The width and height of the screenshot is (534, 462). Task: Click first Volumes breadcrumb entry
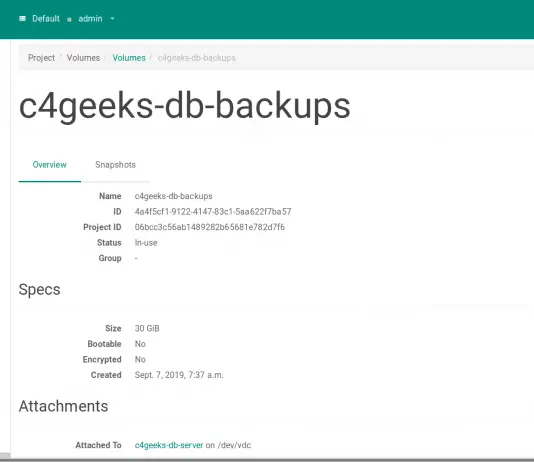click(83, 58)
